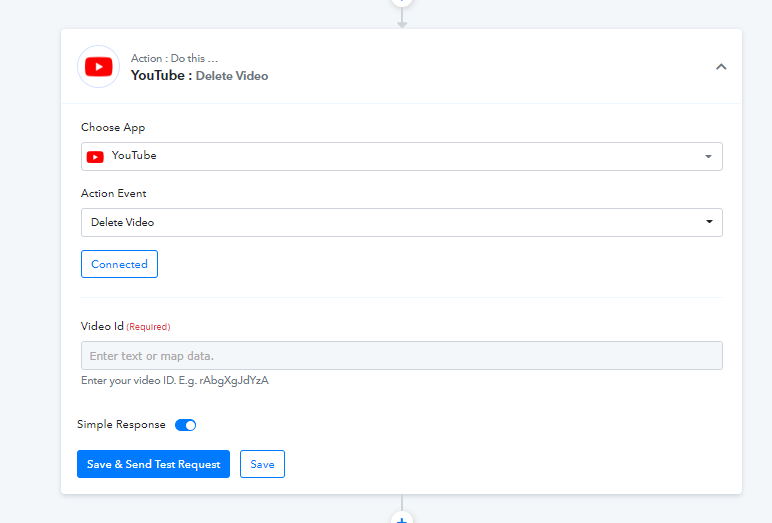Click the 'Action Event' field label
The image size is (772, 523).
click(114, 194)
